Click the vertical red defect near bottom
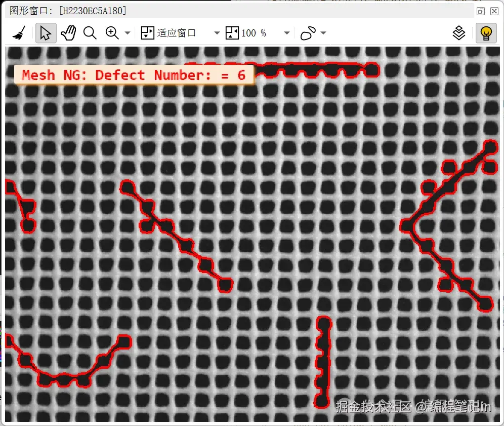This screenshot has width=504, height=426. pyautogui.click(x=323, y=362)
